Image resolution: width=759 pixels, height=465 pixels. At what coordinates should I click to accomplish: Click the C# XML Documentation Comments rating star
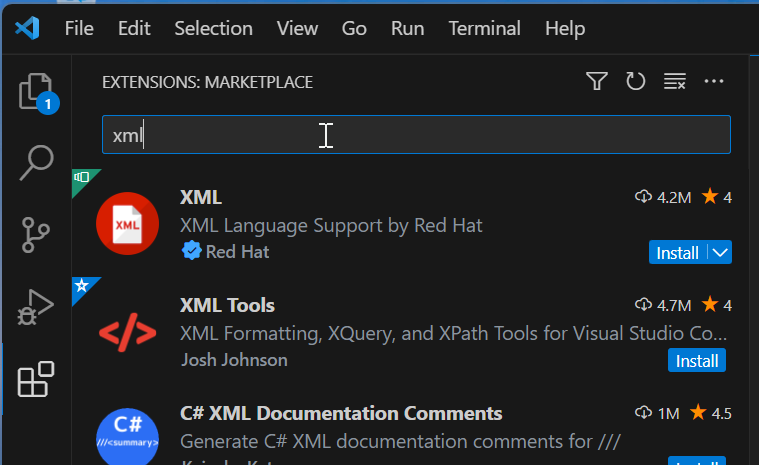(698, 412)
